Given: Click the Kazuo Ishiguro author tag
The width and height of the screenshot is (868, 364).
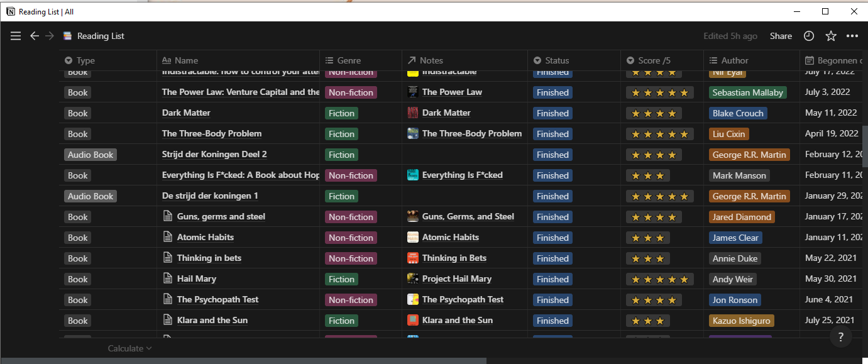Looking at the screenshot, I should tap(741, 321).
